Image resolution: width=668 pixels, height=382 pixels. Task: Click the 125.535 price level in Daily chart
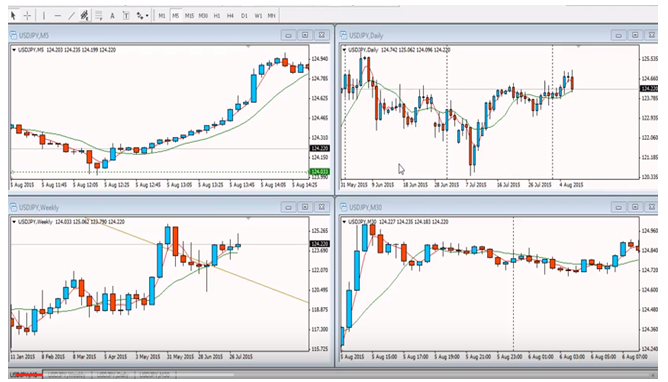(x=650, y=59)
